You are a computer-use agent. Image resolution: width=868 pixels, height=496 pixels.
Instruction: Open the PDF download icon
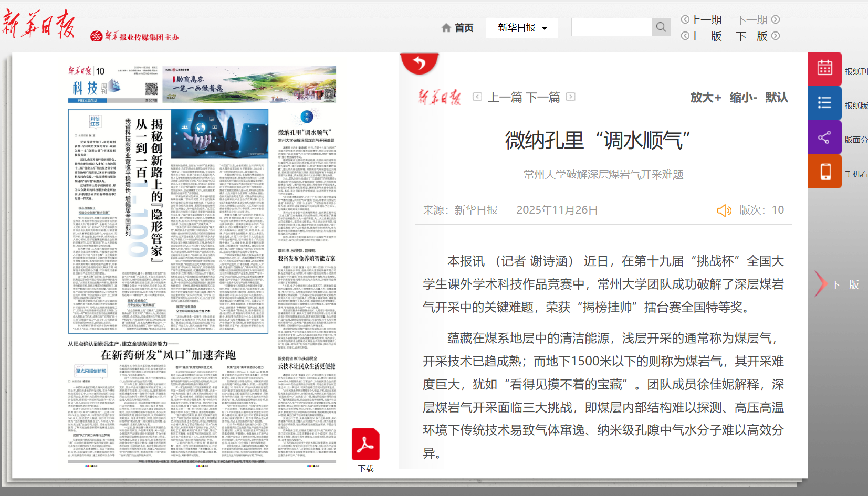click(x=365, y=445)
